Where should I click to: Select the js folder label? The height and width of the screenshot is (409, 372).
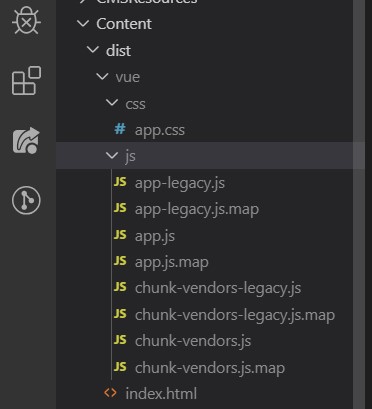coord(130,156)
